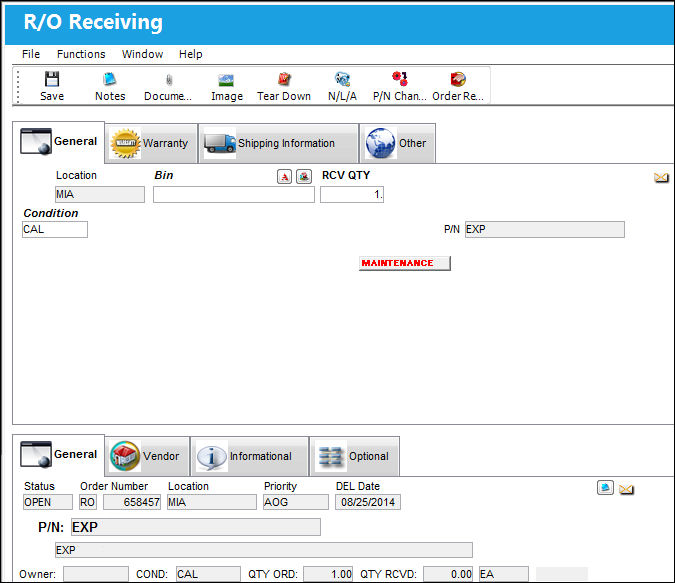Click the toolbar drag handle dots
This screenshot has width=675, height=583.
tap(18, 87)
